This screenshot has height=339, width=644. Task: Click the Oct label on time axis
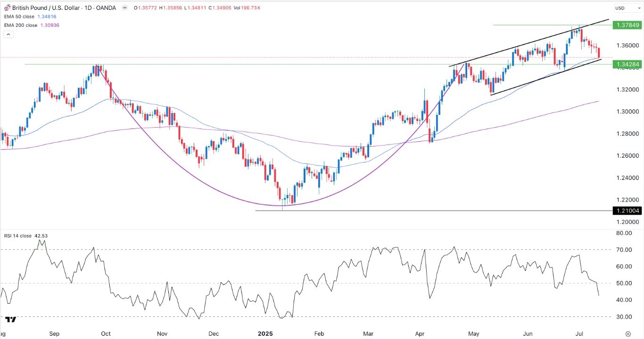click(x=106, y=333)
